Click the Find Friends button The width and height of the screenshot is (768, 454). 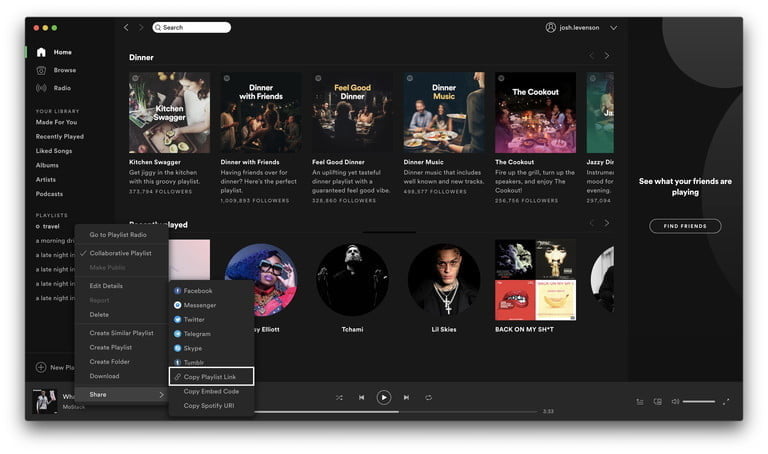point(685,226)
